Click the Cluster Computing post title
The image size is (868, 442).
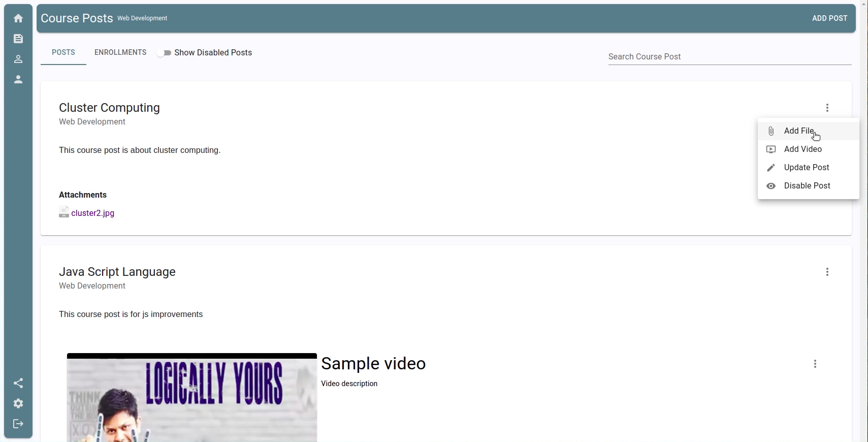click(109, 108)
